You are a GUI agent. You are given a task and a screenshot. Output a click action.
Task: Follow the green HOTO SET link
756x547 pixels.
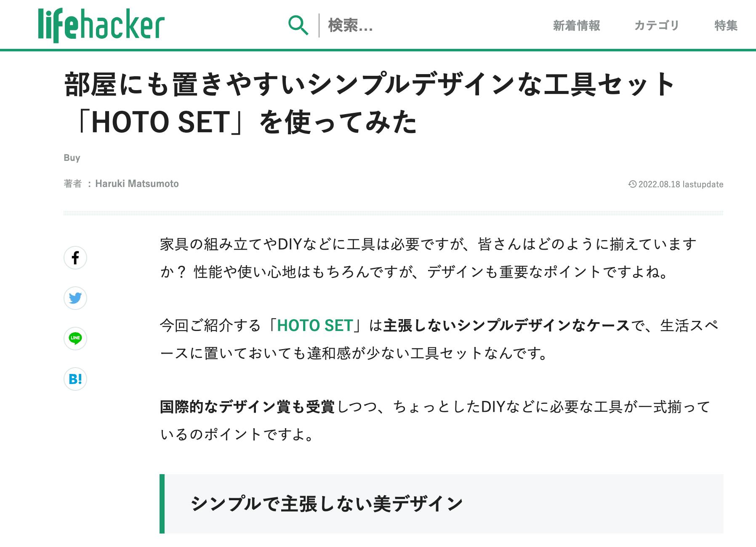(x=315, y=326)
